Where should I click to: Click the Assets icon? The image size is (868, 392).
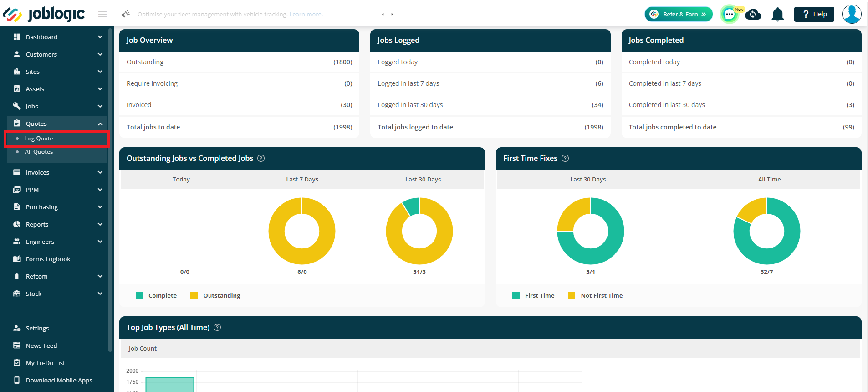tap(17, 89)
